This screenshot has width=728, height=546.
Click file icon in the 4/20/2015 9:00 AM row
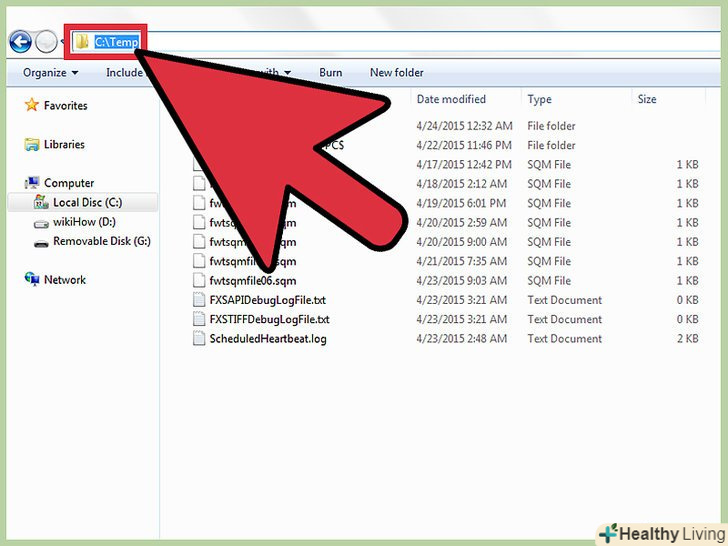click(199, 242)
